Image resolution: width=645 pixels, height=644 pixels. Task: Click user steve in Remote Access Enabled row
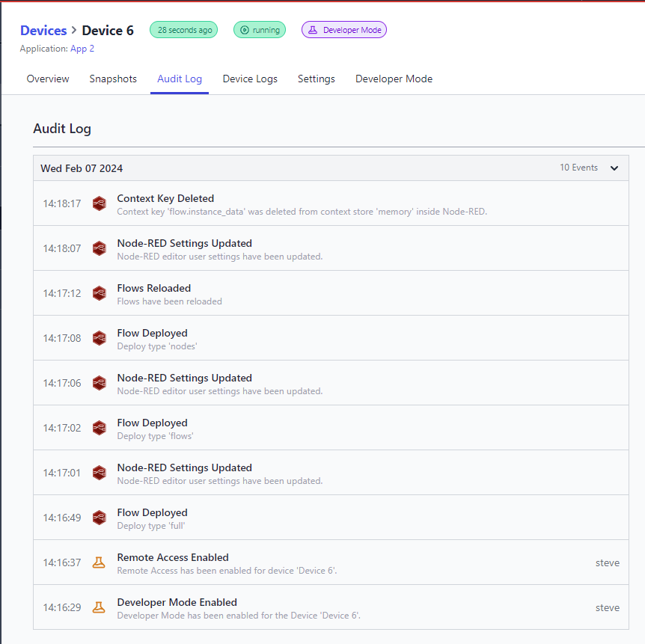tap(607, 562)
